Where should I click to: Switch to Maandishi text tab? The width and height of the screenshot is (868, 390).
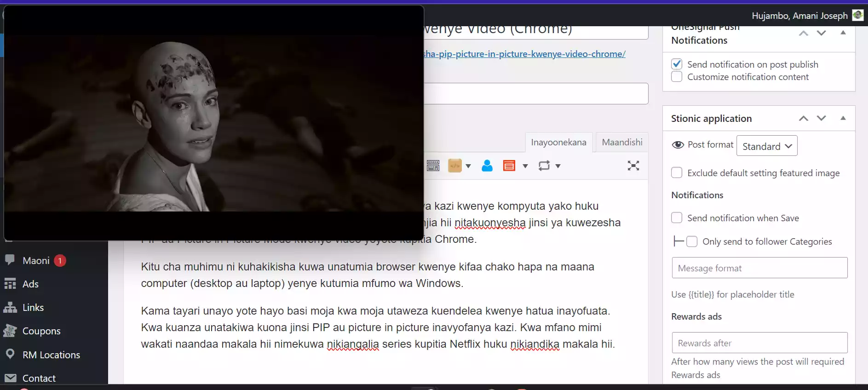pos(622,142)
